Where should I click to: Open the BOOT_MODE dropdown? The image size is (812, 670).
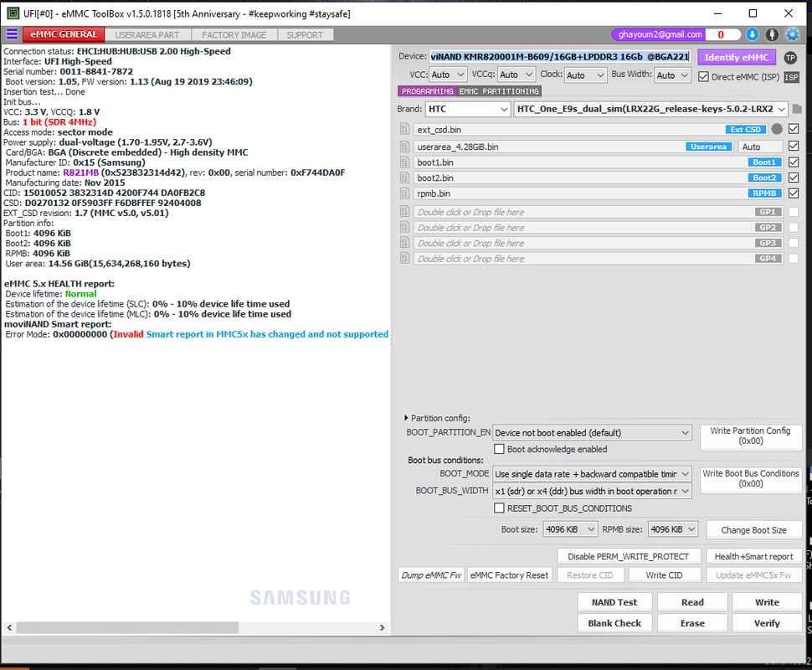click(x=592, y=474)
